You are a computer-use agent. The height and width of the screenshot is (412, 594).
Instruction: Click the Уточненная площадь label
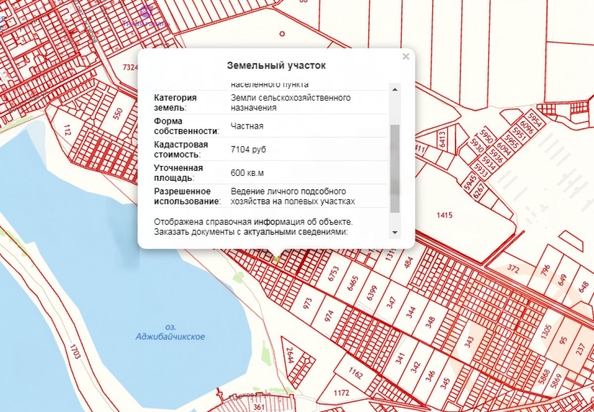[178, 173]
